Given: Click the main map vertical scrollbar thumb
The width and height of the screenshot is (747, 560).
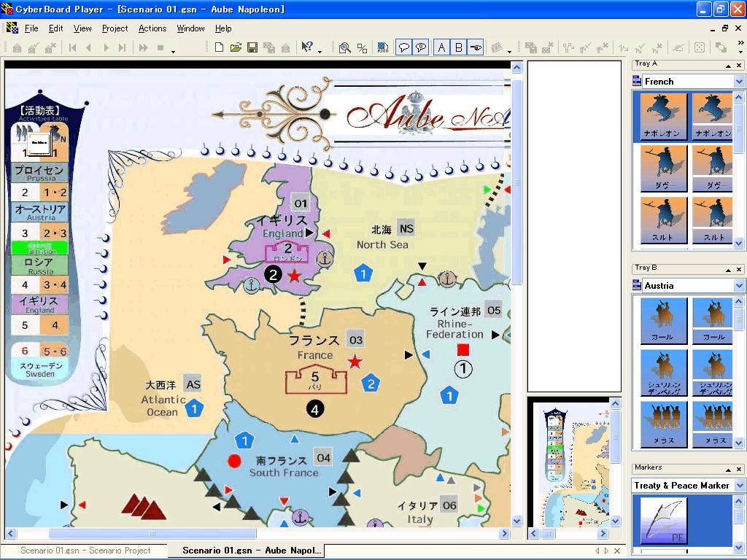Looking at the screenshot, I should (517, 182).
